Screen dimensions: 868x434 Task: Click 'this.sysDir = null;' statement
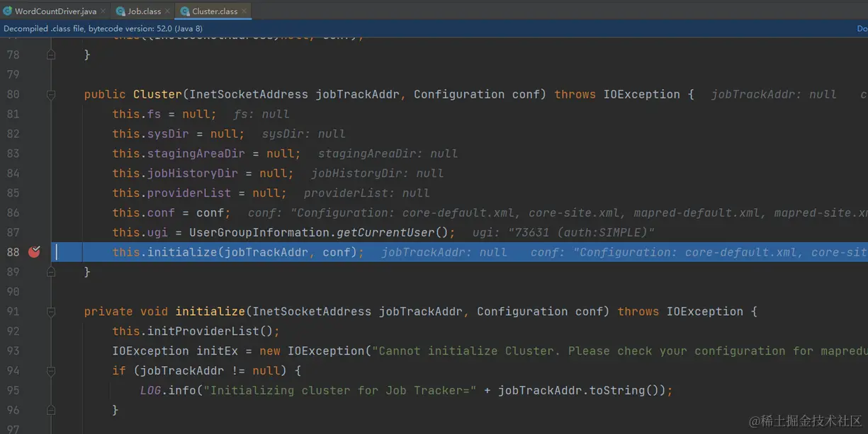[x=179, y=134]
